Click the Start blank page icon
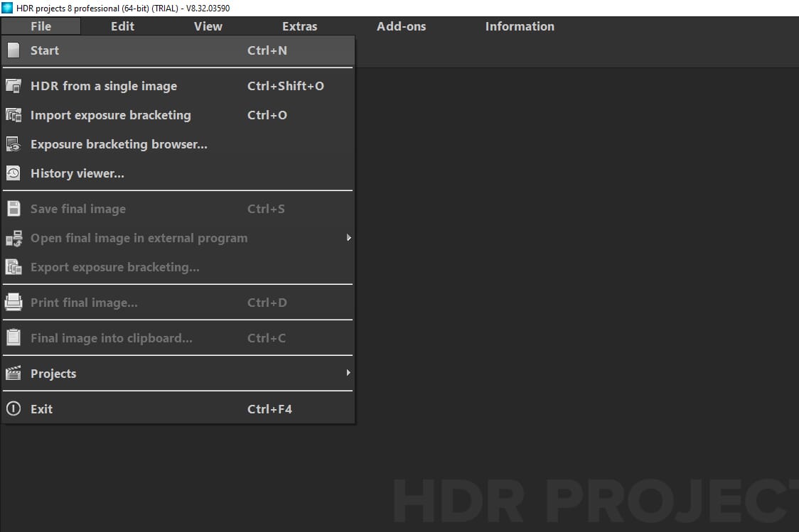The image size is (799, 532). click(14, 50)
